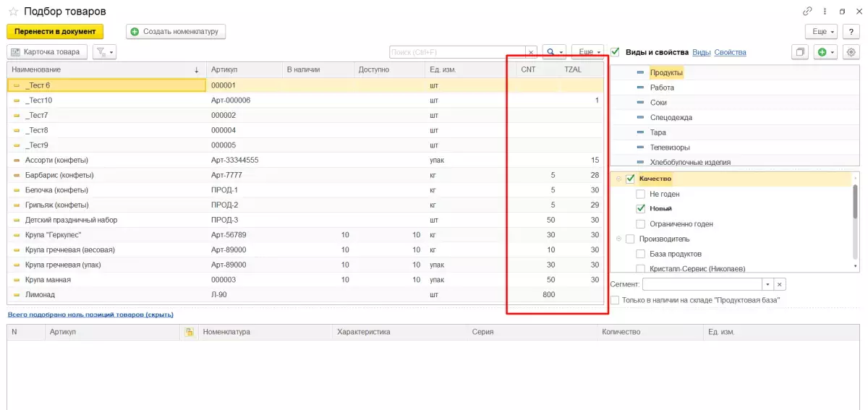Select the Хлебобулочные изделия category
868x410 pixels.
coord(734,162)
